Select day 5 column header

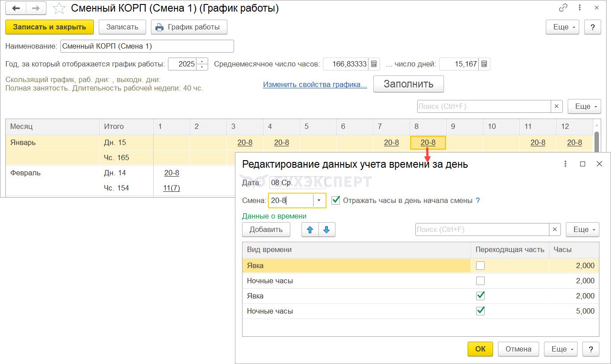tap(318, 127)
